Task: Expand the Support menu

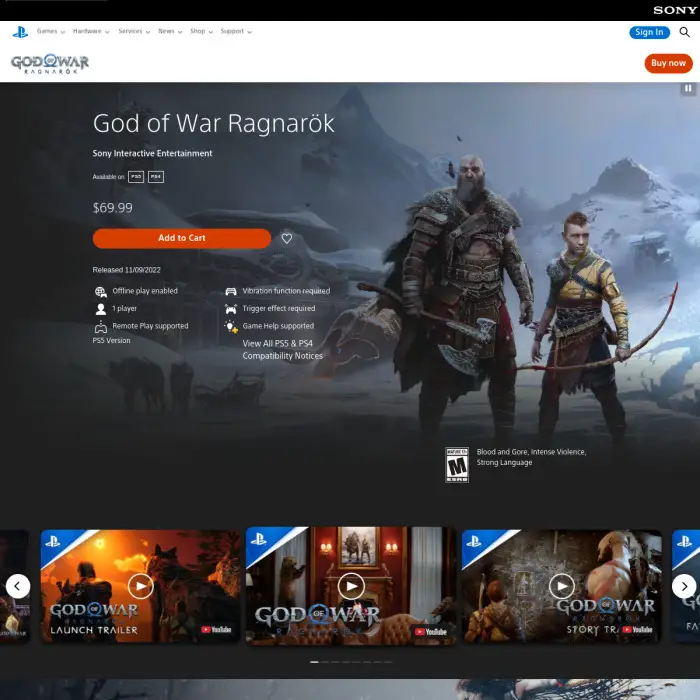Action: (x=236, y=31)
